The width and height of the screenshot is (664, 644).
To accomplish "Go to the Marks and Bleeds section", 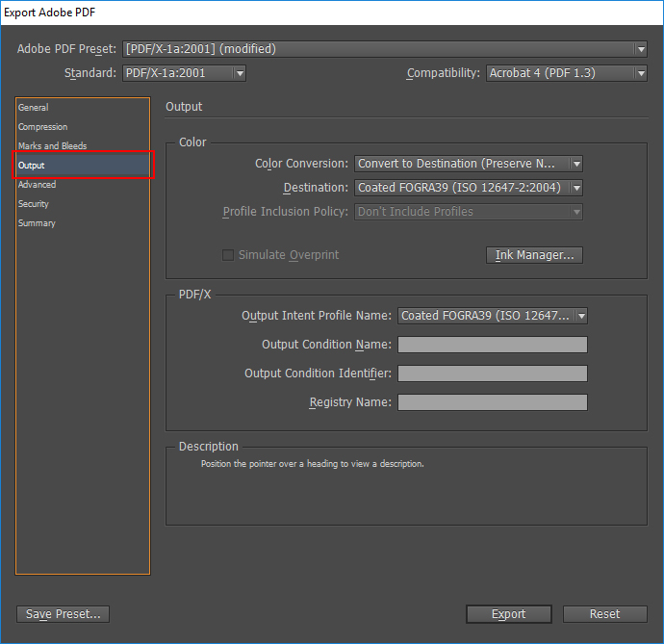I will [83, 145].
